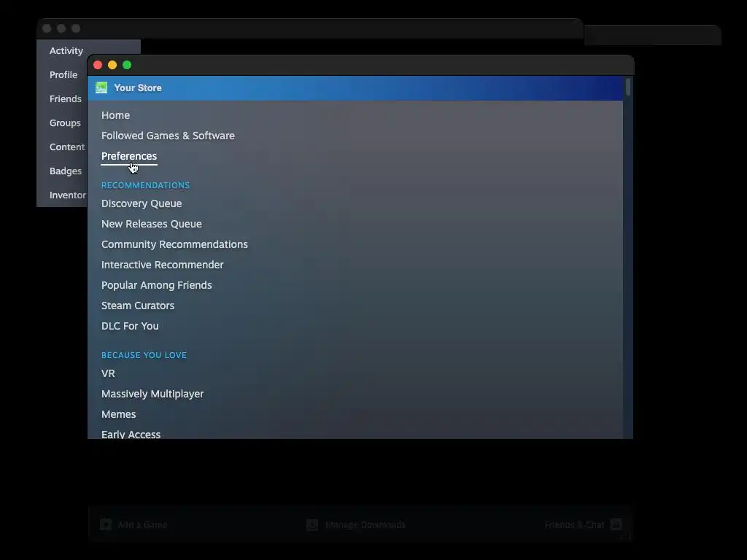Open Content in the background menu
The image size is (747, 560).
coord(67,147)
